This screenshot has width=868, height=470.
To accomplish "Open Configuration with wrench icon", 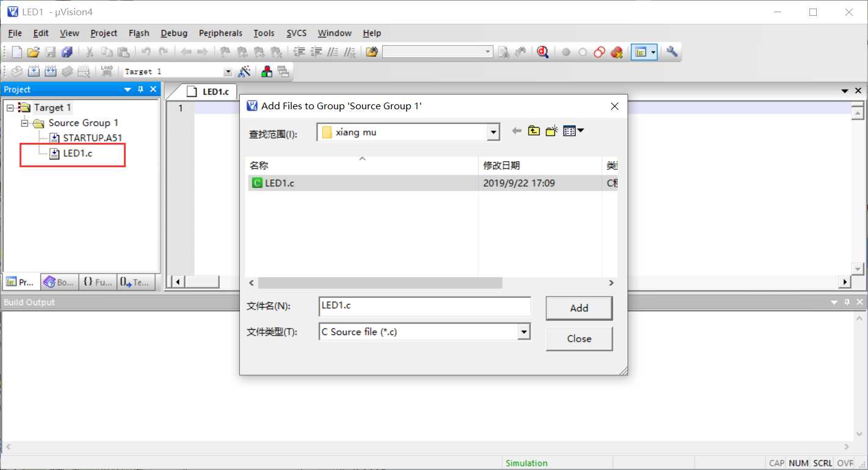I will [672, 52].
